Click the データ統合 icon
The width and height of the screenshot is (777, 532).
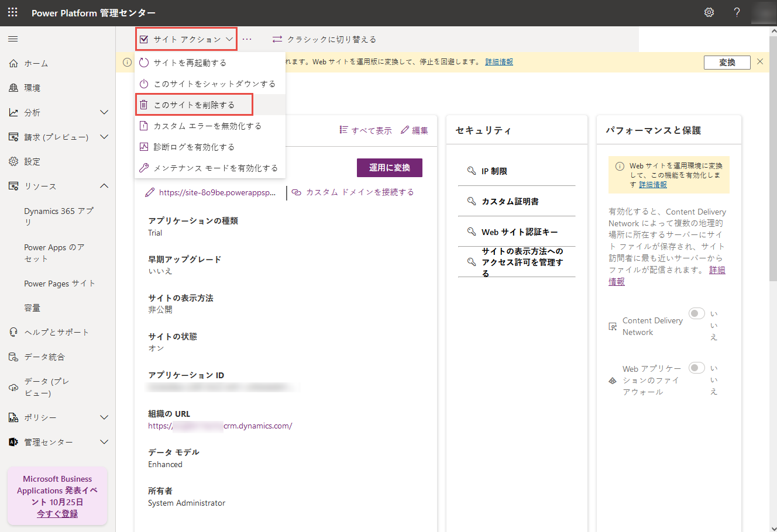(x=13, y=357)
